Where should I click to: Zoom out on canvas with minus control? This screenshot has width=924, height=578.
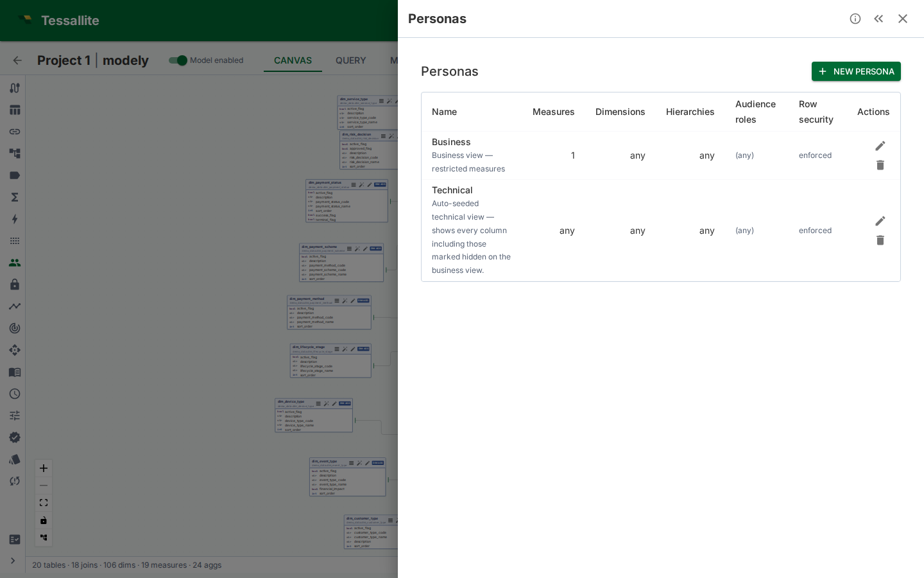pos(44,486)
